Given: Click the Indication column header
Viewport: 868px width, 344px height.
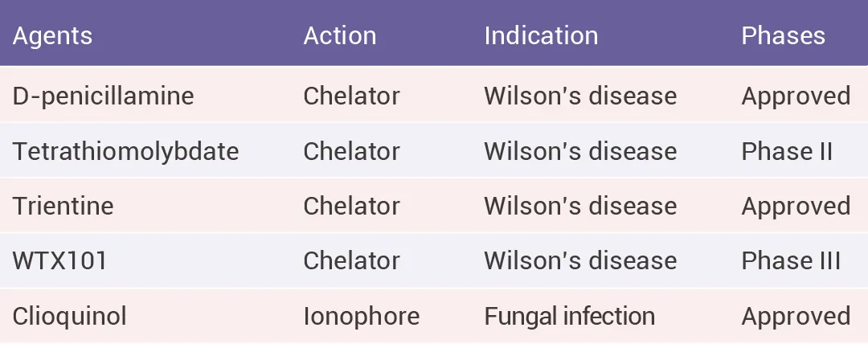Looking at the screenshot, I should coord(541,36).
